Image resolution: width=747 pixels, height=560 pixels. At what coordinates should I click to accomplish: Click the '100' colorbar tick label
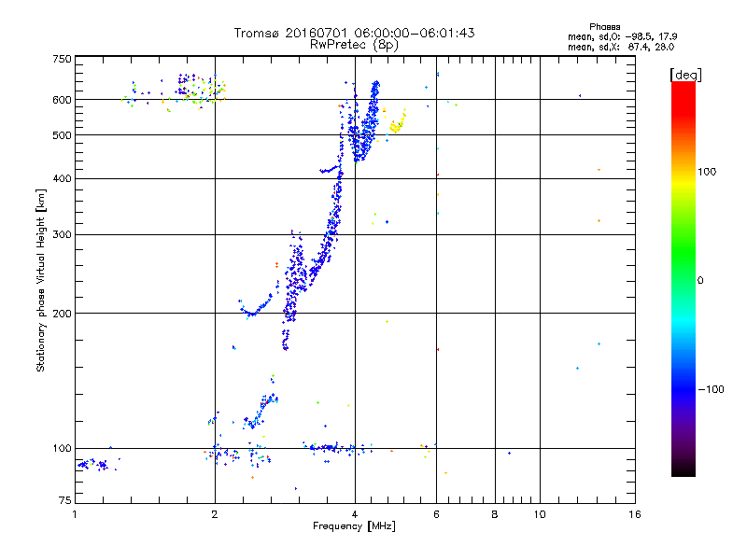click(x=707, y=172)
